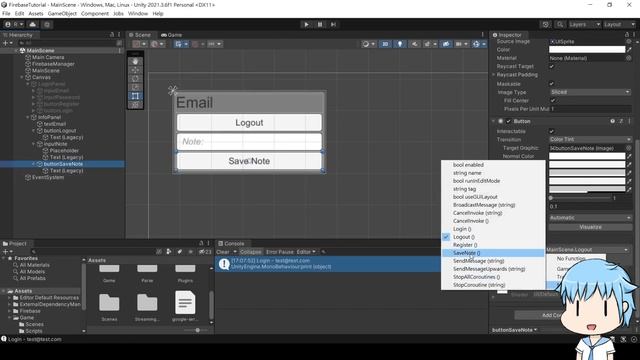The image size is (640, 360).
Task: Collapse the inputNote node in Hierarchy
Action: click(x=34, y=144)
